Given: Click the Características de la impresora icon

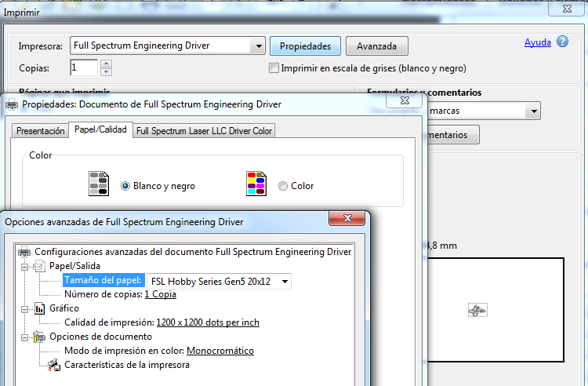Looking at the screenshot, I should (54, 365).
